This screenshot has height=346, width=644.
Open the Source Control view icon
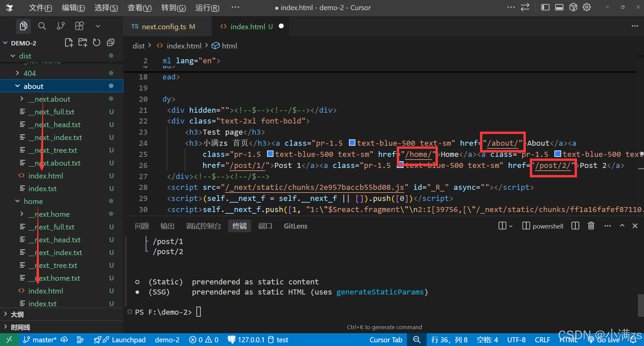[x=61, y=26]
